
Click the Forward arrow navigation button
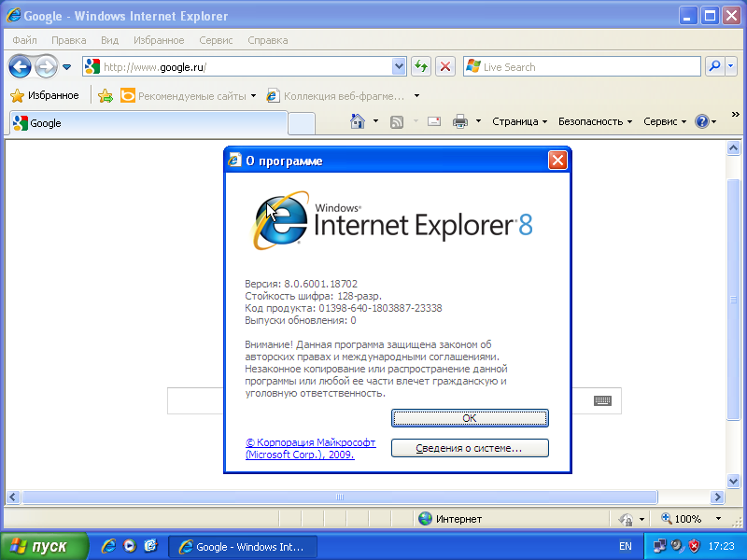point(46,67)
